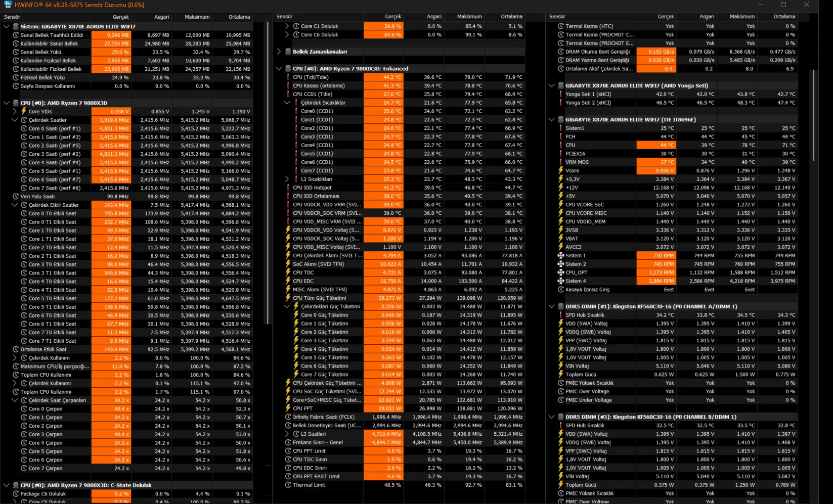The height and width of the screenshot is (504, 833).
Task: Click the lightning icon beside Vcore
Action: (561, 171)
